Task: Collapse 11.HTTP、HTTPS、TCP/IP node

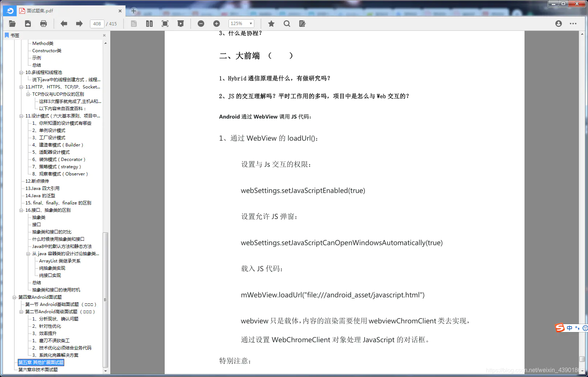Action: 21,87
